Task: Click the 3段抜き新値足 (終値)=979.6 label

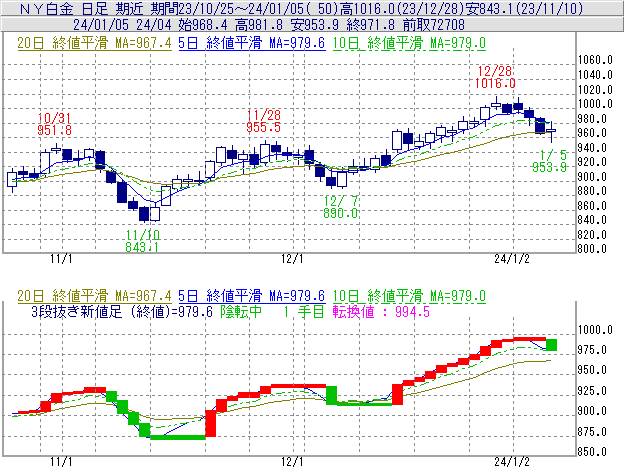Action: [122, 311]
